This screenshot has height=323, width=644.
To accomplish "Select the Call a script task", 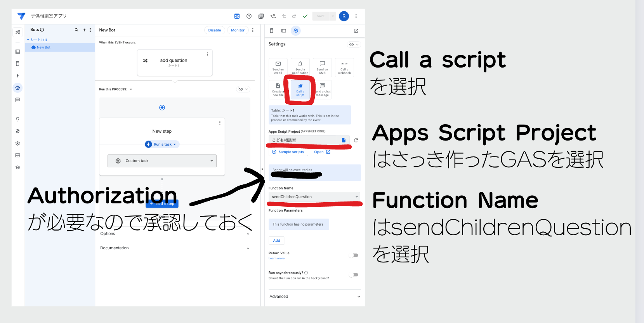I will click(300, 90).
